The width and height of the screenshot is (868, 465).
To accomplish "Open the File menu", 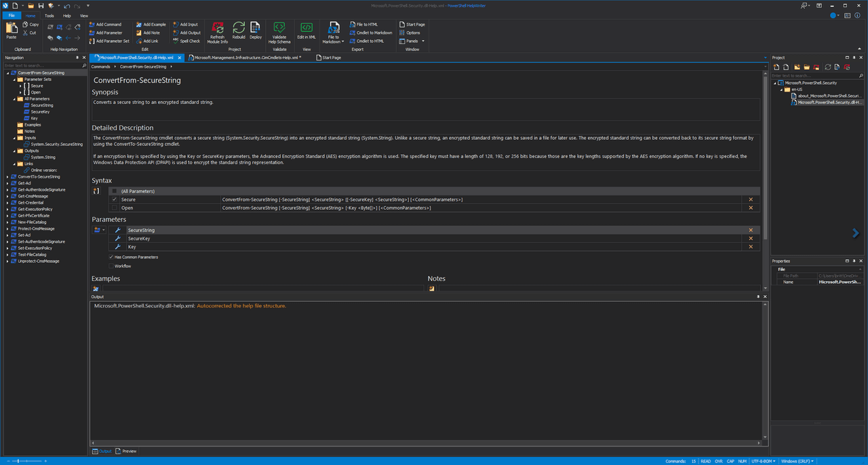I will point(11,15).
